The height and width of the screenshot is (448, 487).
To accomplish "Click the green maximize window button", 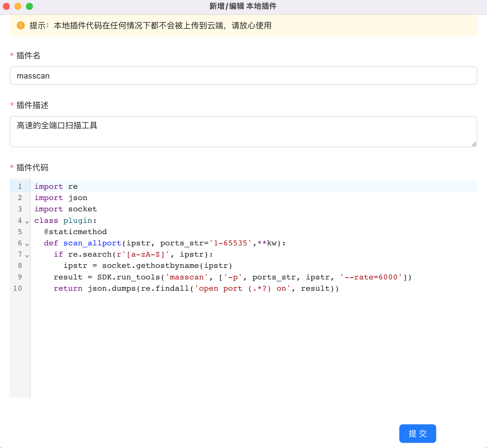I will pos(29,6).
